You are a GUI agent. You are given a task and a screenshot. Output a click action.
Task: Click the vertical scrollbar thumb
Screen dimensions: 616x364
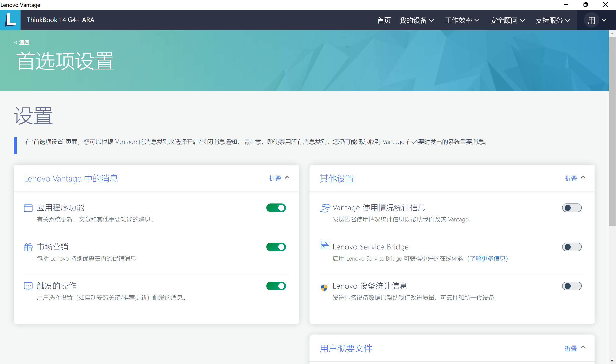pos(612,132)
